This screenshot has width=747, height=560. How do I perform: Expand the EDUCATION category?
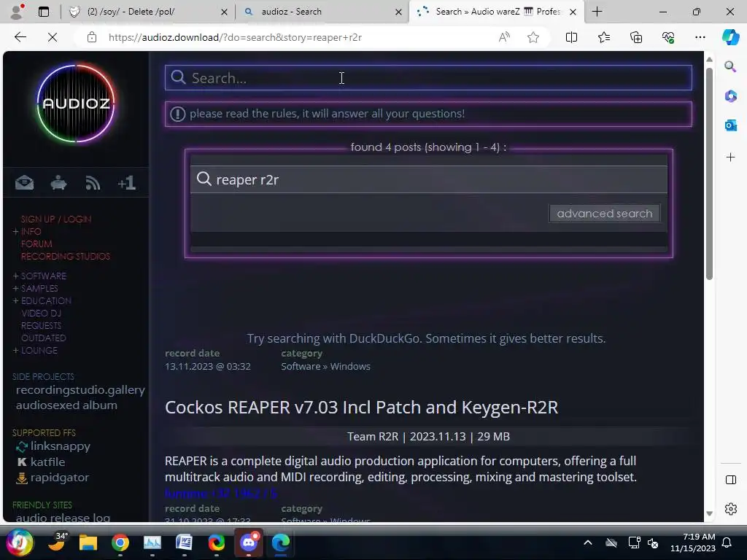(x=42, y=300)
